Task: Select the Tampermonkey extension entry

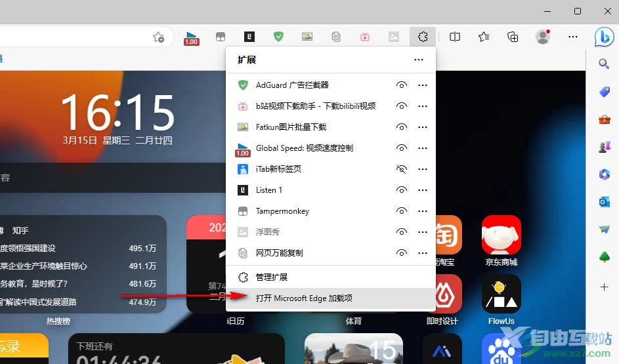Action: point(331,211)
